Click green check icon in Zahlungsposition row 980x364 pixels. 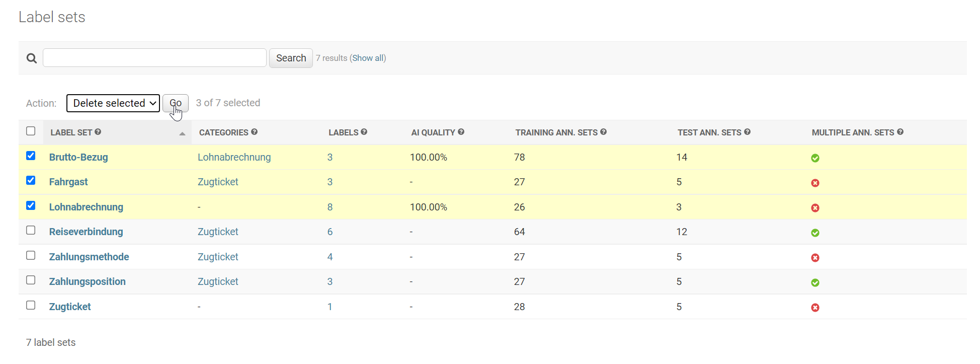coord(815,282)
